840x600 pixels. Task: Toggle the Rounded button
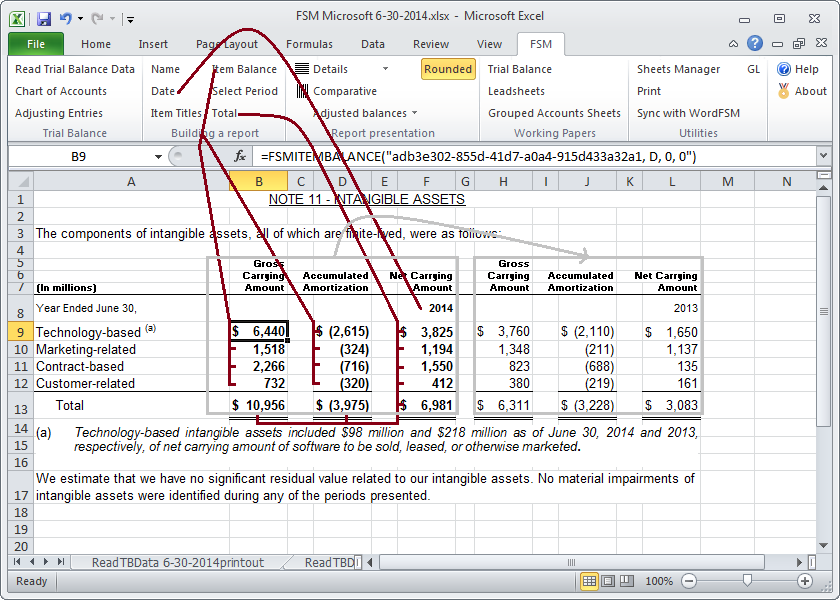(x=448, y=69)
